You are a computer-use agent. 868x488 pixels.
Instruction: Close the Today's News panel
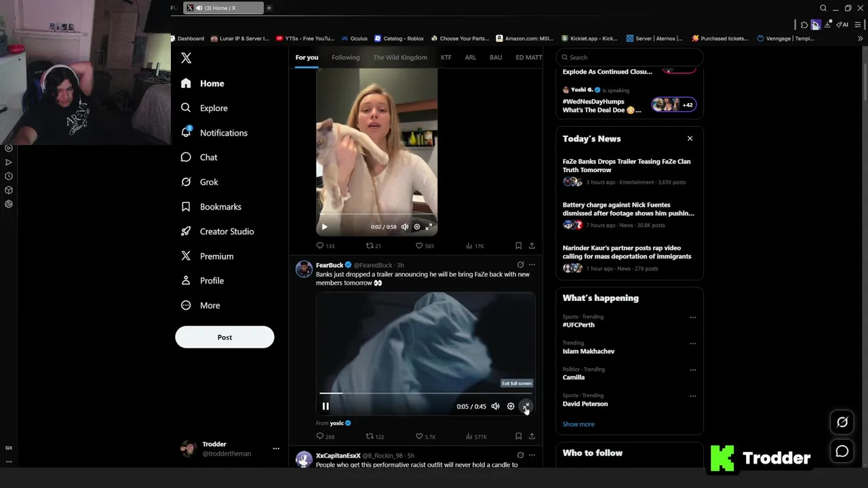tap(690, 138)
